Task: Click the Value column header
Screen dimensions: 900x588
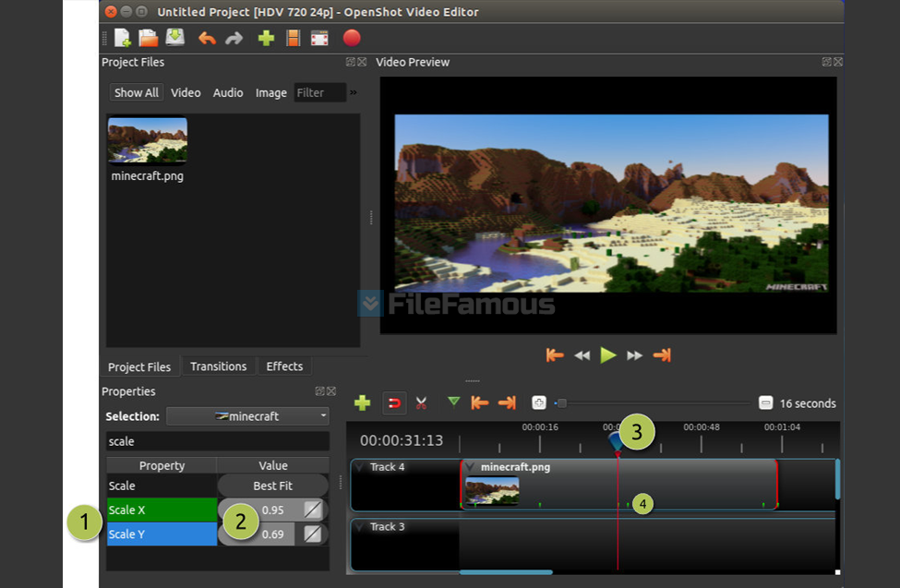Action: [273, 465]
